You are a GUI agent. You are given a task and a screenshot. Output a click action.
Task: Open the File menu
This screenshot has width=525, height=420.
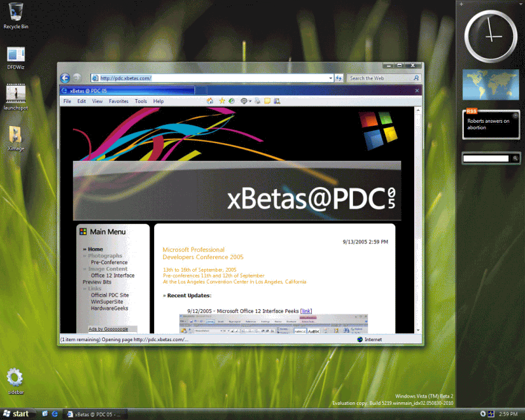click(x=67, y=101)
